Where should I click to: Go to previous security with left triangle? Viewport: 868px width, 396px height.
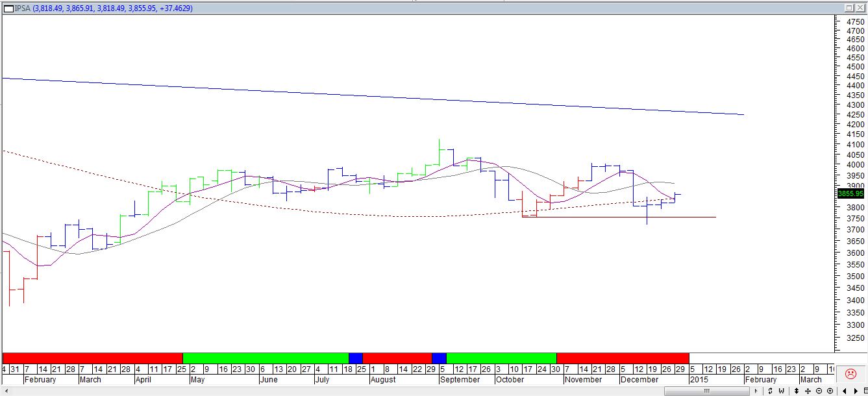[845, 391]
